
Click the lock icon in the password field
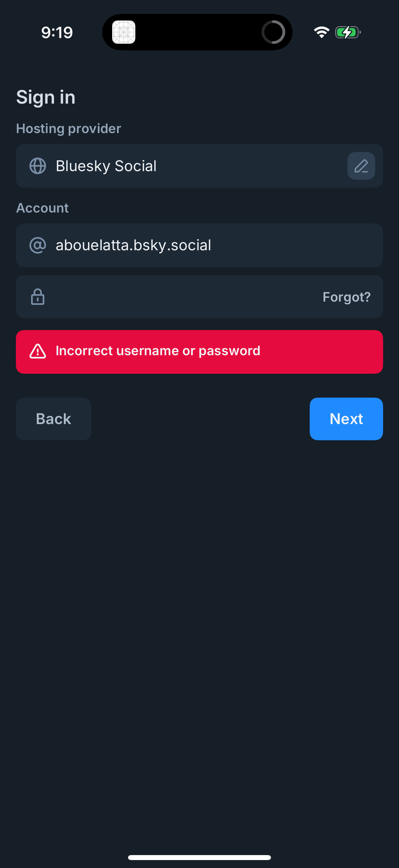pyautogui.click(x=37, y=297)
